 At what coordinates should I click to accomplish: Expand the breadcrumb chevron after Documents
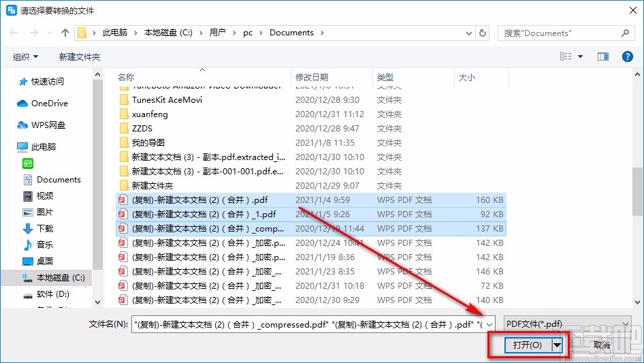coord(322,33)
